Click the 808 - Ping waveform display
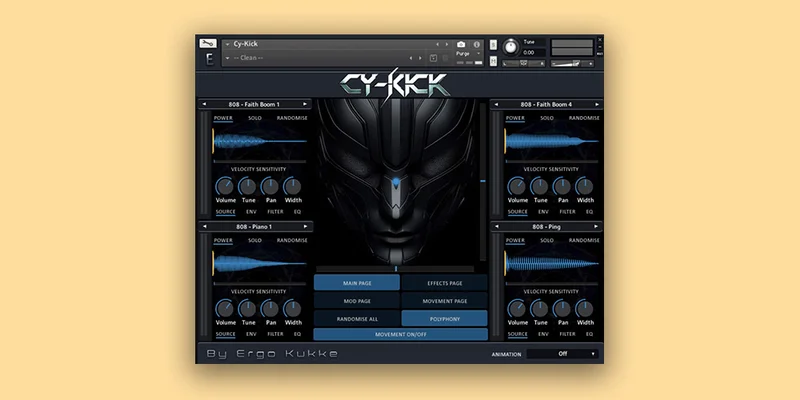This screenshot has height=400, width=800. (x=552, y=264)
